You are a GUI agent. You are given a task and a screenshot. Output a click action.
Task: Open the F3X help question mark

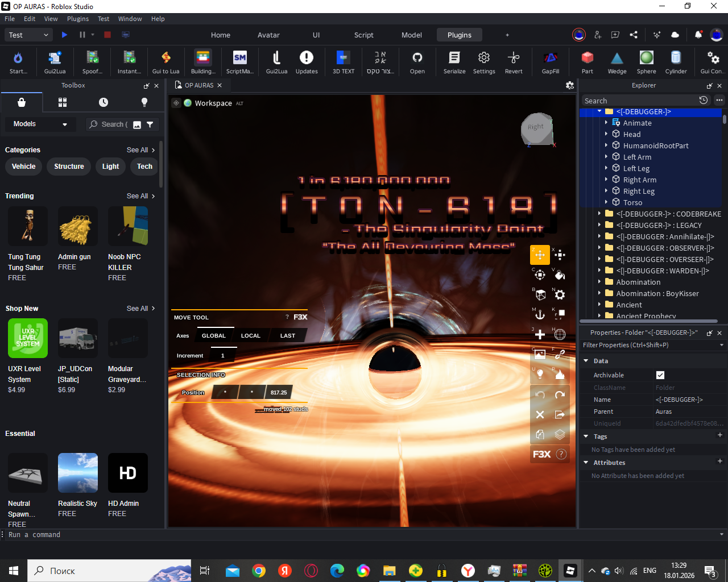coord(561,454)
